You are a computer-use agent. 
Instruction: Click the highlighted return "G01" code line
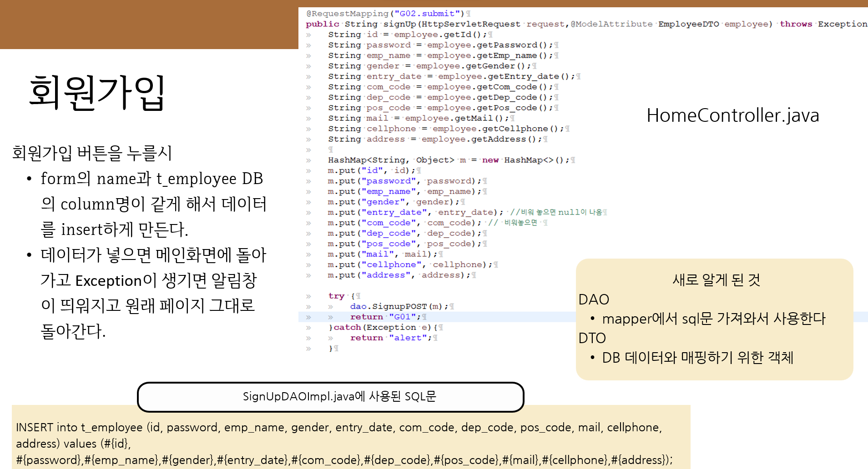point(386,316)
